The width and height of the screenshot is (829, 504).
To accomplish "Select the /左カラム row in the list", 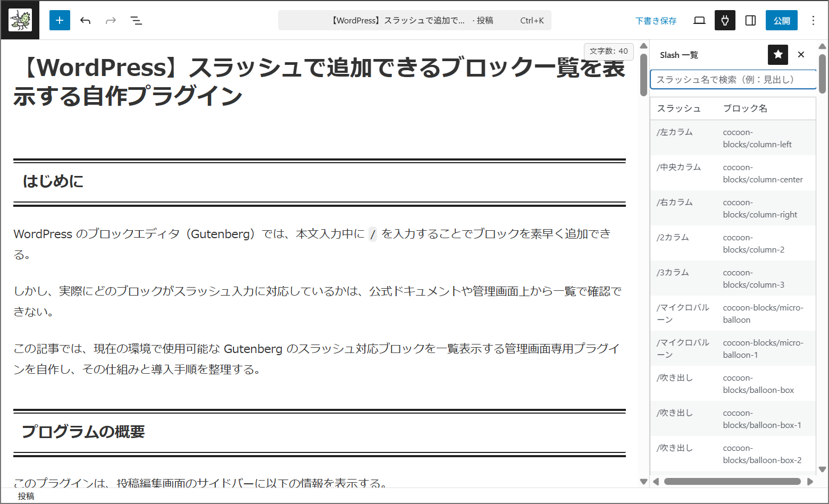I will point(733,138).
